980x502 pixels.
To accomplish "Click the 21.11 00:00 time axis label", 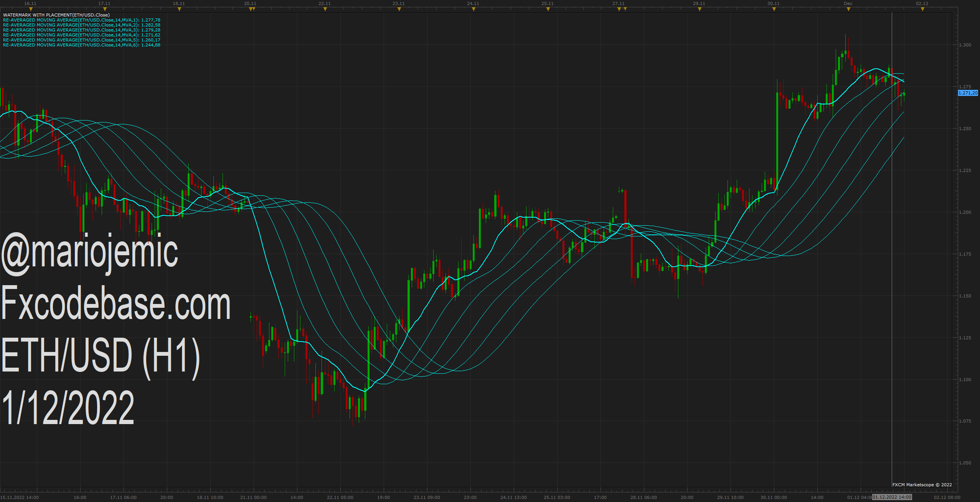I will pyautogui.click(x=253, y=497).
